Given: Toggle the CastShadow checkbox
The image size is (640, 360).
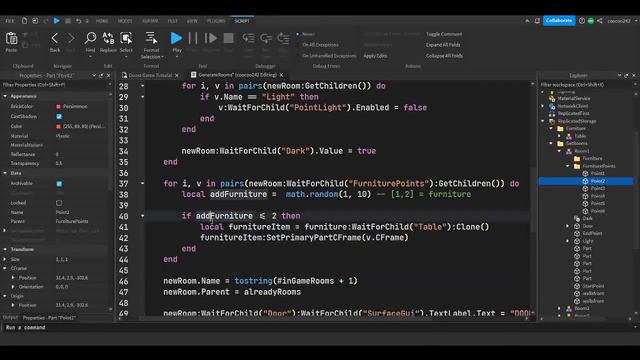Looking at the screenshot, I should [59, 117].
